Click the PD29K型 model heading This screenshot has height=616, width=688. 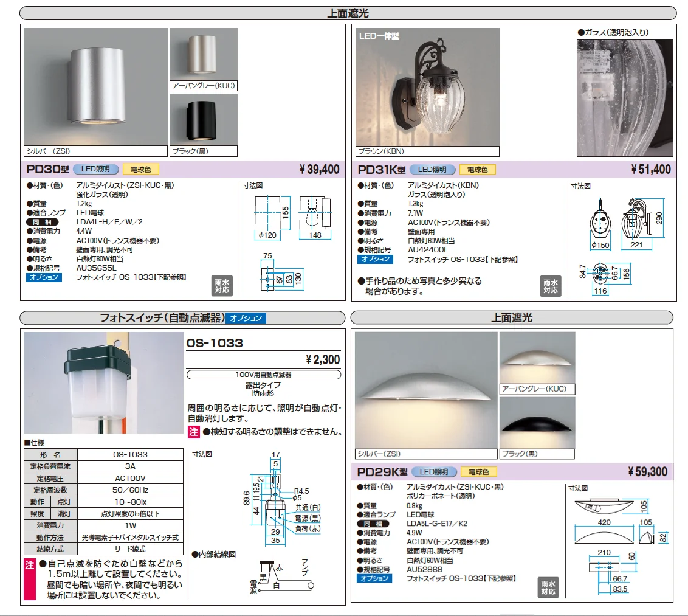coord(382,472)
